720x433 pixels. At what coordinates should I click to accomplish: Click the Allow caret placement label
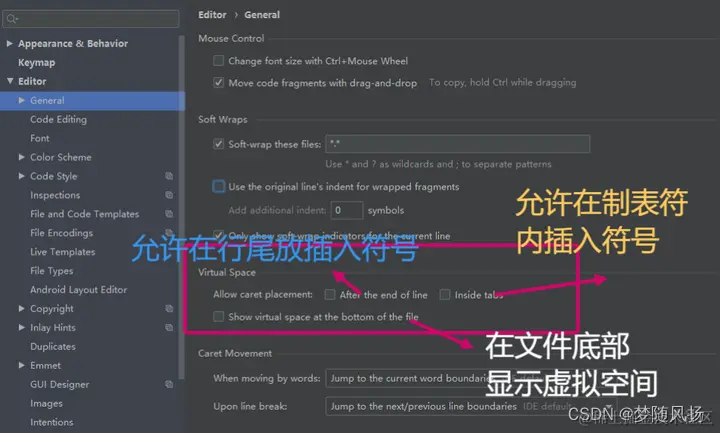click(x=263, y=294)
